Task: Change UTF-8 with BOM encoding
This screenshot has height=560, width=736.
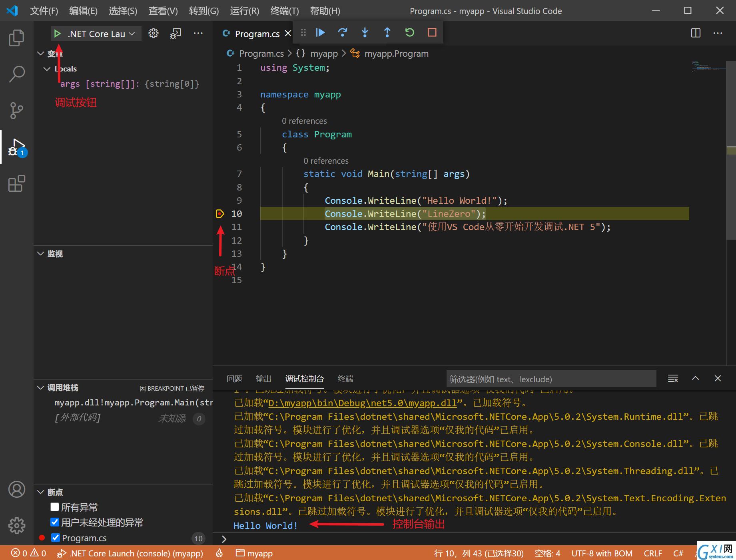Action: point(602,553)
